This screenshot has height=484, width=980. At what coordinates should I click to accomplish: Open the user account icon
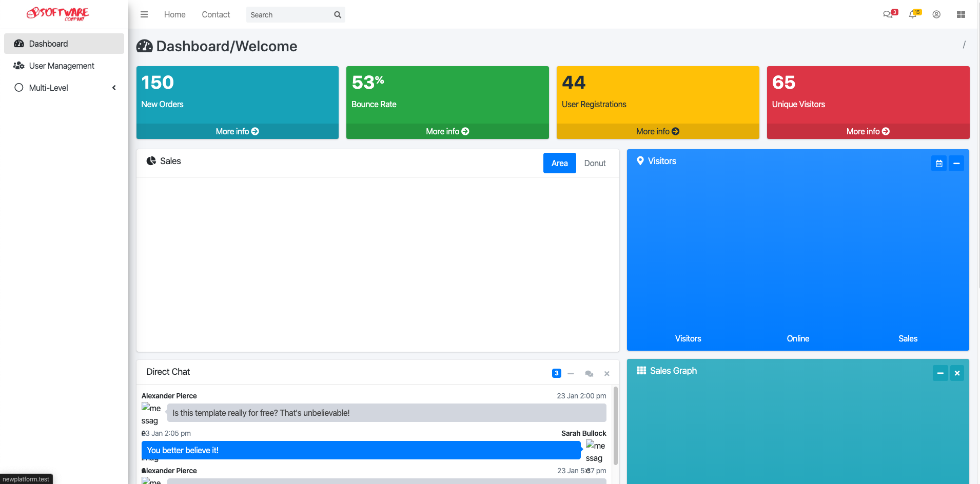(937, 14)
